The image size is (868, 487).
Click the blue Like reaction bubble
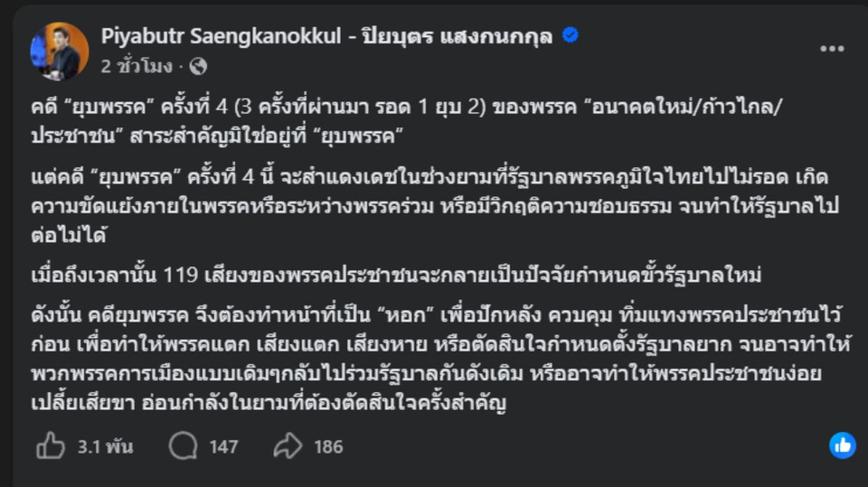pos(842,445)
